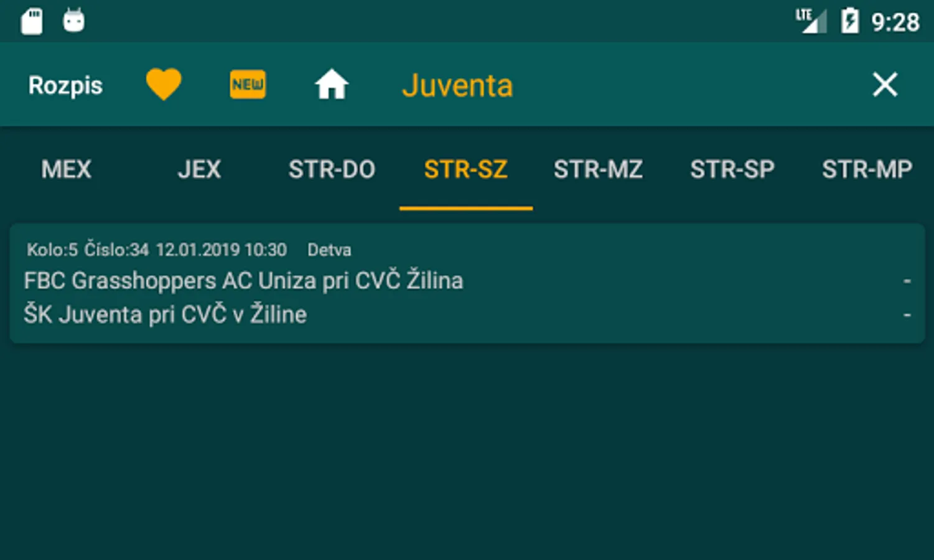Open the STR-MZ tab
This screenshot has width=934, height=560.
[x=598, y=169]
